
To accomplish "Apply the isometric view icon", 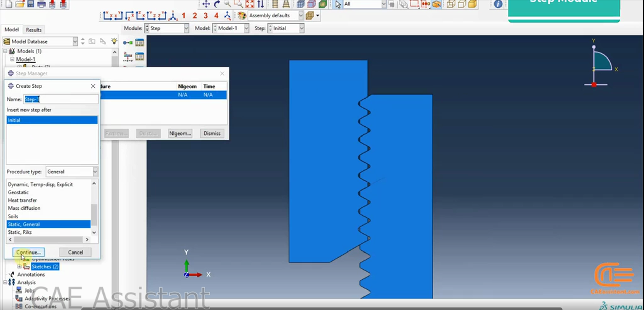I will [173, 15].
